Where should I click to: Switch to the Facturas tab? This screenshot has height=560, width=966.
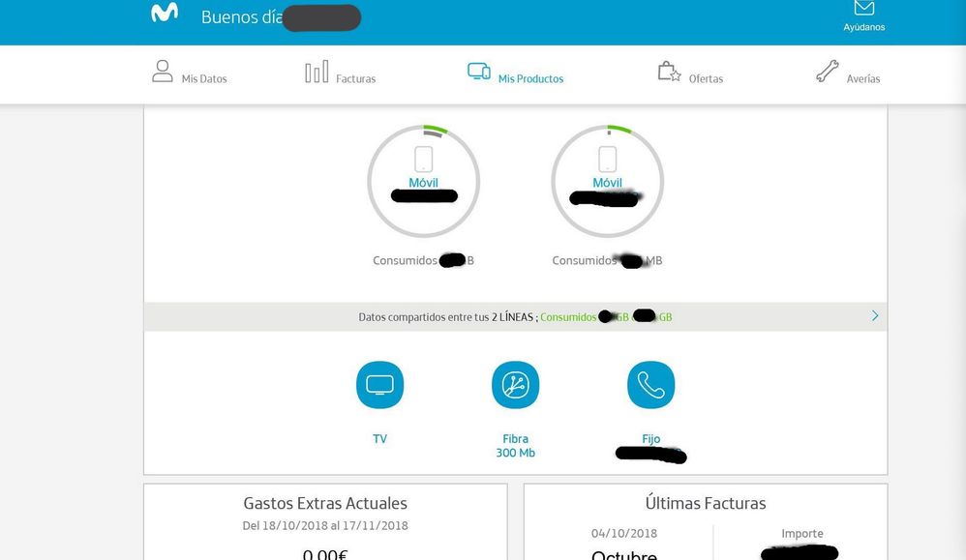point(355,79)
